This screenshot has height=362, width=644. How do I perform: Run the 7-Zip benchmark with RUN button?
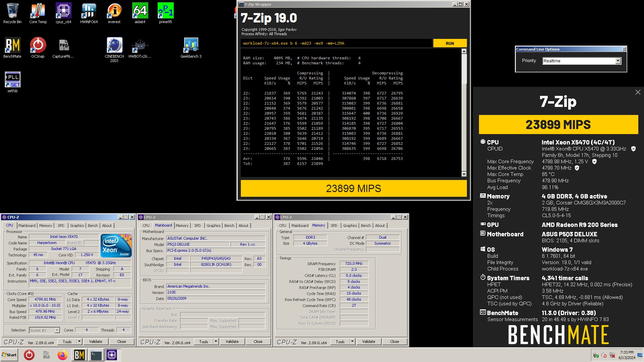coord(450,43)
